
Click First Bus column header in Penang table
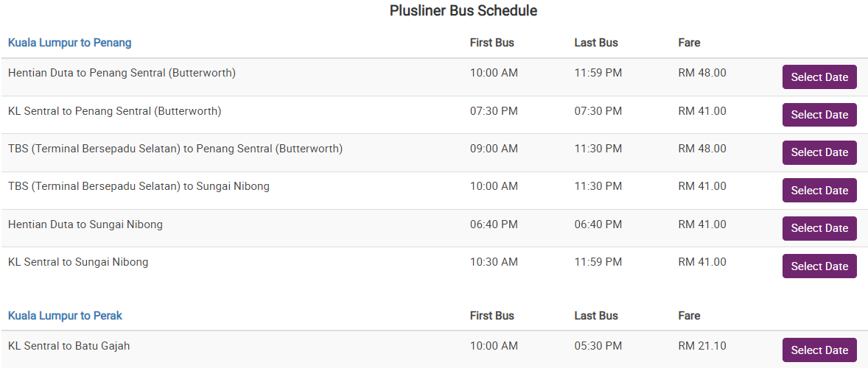tap(491, 43)
